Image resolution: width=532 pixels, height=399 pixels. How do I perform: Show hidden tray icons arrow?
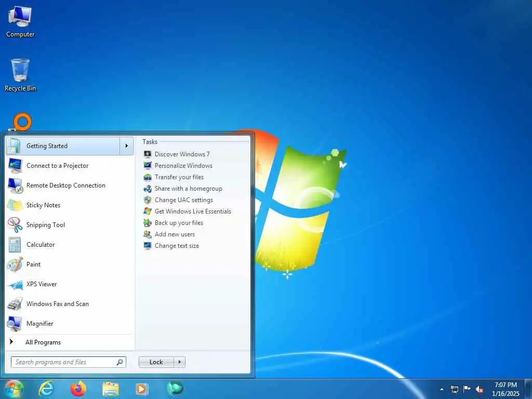click(x=442, y=390)
